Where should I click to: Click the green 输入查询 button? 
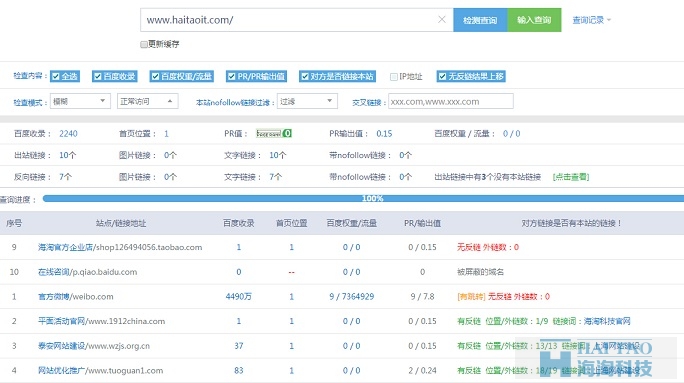pos(534,20)
